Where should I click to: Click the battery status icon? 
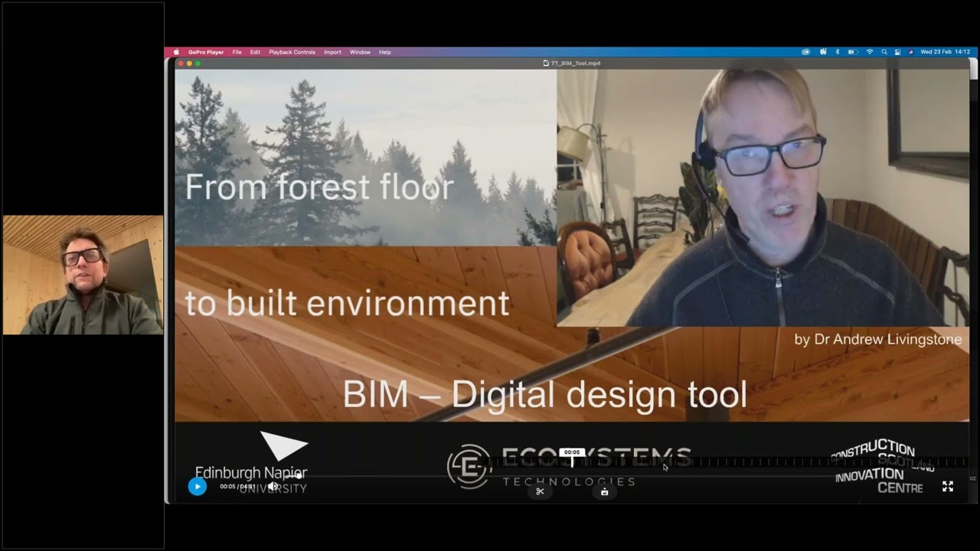[853, 52]
